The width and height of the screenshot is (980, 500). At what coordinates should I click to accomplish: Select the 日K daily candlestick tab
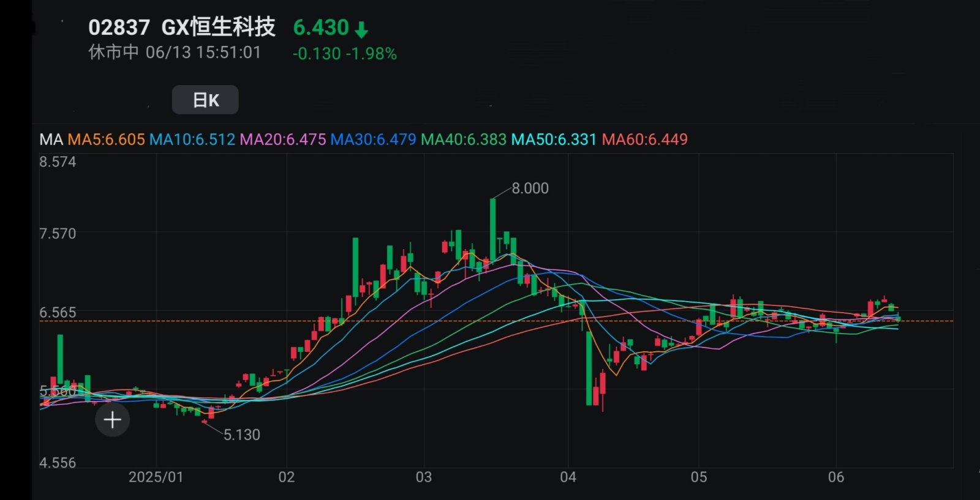pyautogui.click(x=205, y=100)
